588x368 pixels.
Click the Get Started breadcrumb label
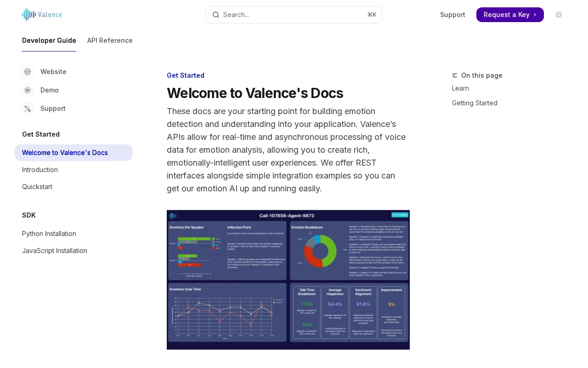186,75
